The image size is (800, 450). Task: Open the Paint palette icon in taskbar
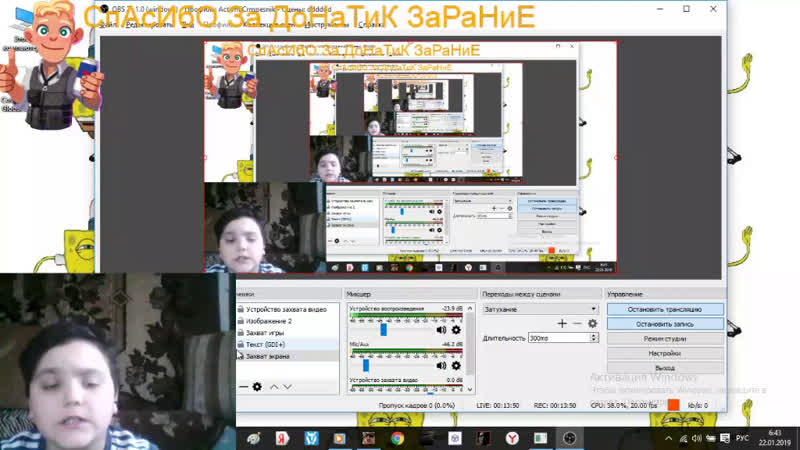click(254, 438)
